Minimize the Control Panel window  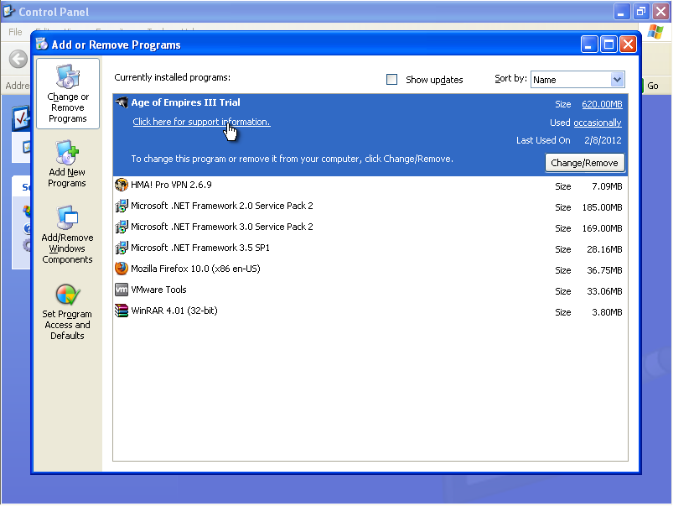tap(621, 12)
